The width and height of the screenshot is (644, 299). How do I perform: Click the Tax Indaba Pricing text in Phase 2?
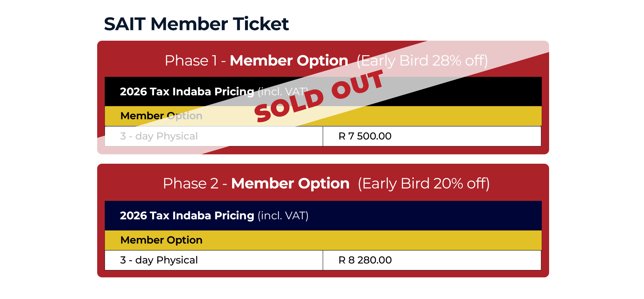pos(187,216)
